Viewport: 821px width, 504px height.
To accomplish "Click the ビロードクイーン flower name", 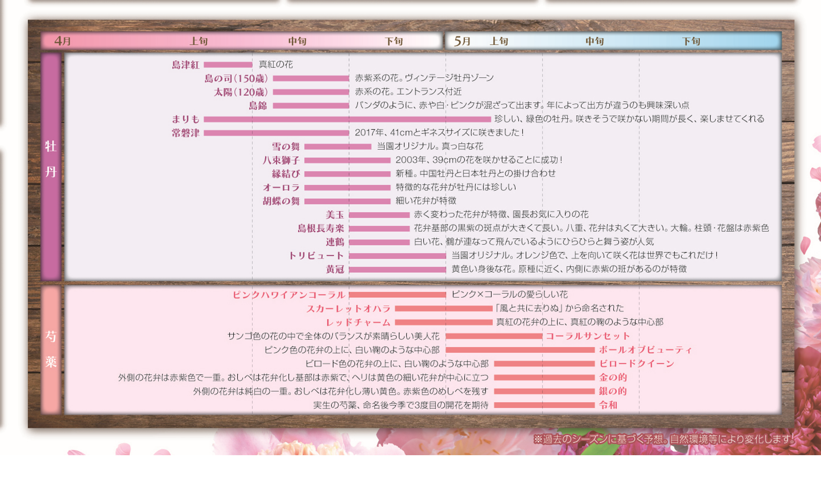I will click(x=636, y=363).
